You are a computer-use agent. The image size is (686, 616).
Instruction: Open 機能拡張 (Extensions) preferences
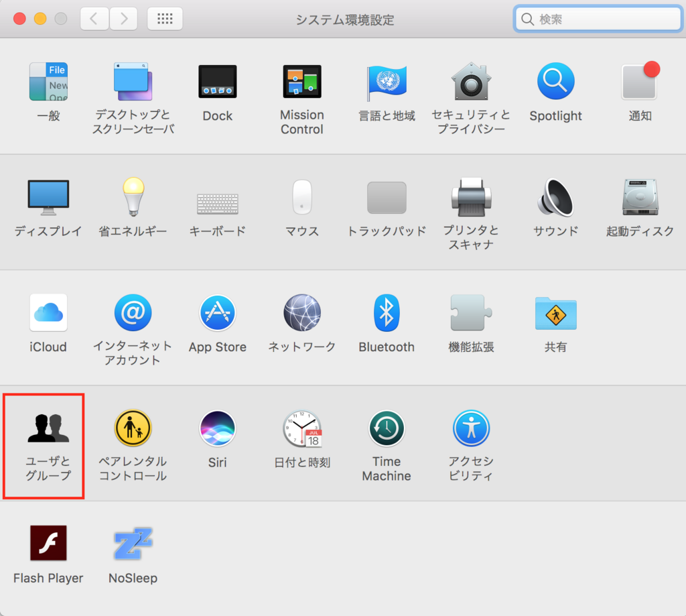471,312
